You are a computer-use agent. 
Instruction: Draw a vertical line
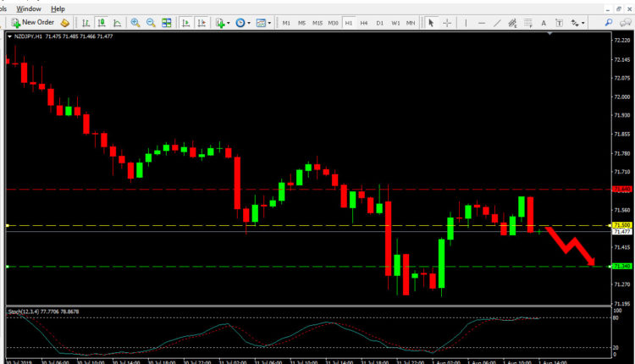click(466, 23)
